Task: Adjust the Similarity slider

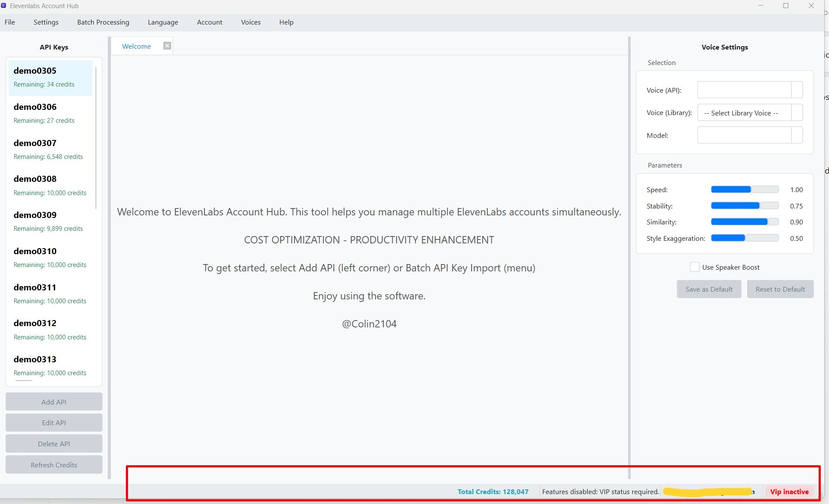Action: point(745,222)
